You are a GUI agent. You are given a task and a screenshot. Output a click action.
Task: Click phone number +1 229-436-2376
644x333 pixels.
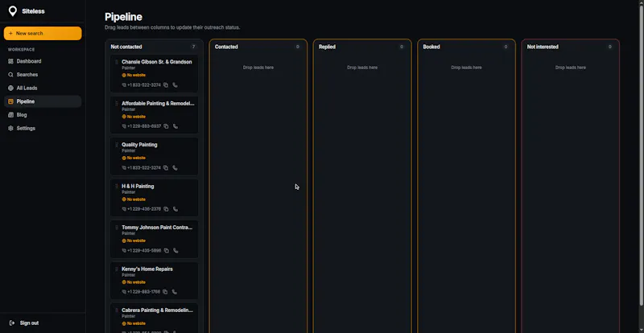tap(144, 209)
